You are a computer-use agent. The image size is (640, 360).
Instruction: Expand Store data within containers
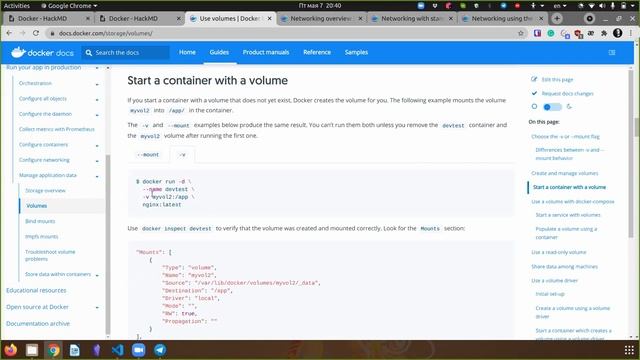[97, 276]
